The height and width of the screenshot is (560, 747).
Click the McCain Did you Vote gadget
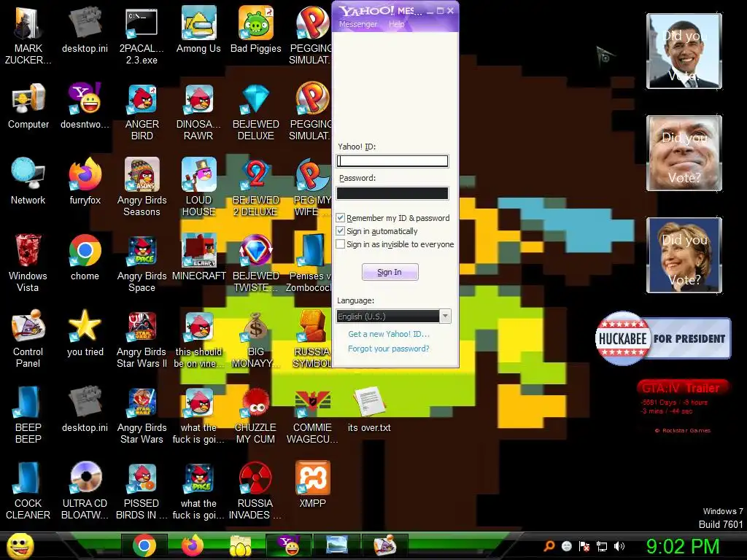coord(684,153)
